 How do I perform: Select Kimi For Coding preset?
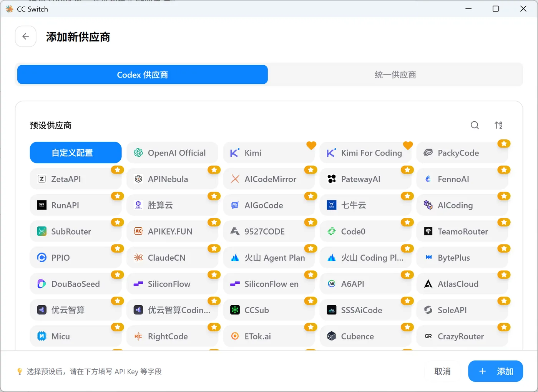[365, 153]
